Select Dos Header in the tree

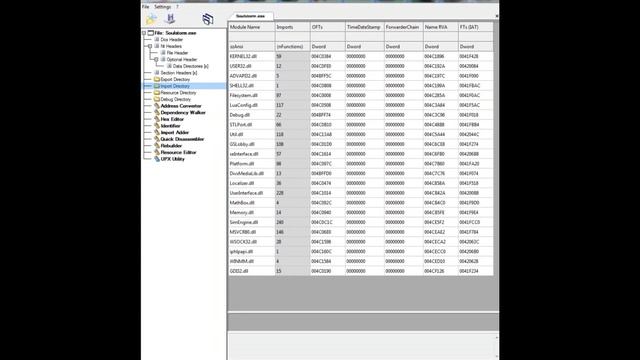tap(171, 40)
